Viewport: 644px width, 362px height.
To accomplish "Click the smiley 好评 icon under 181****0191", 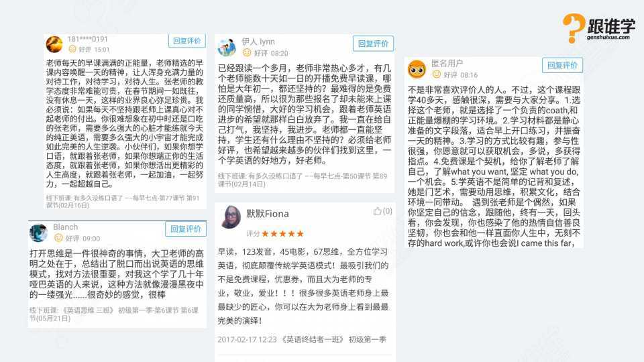I will point(72,49).
